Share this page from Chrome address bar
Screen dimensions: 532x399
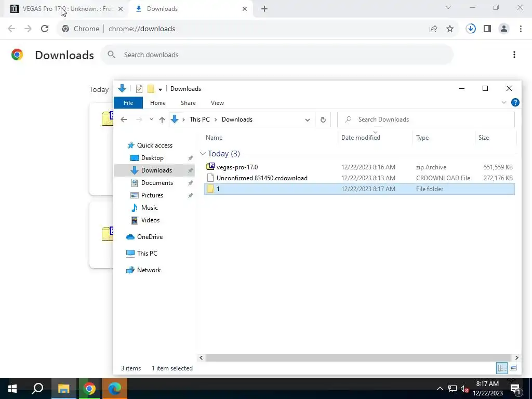point(433,29)
